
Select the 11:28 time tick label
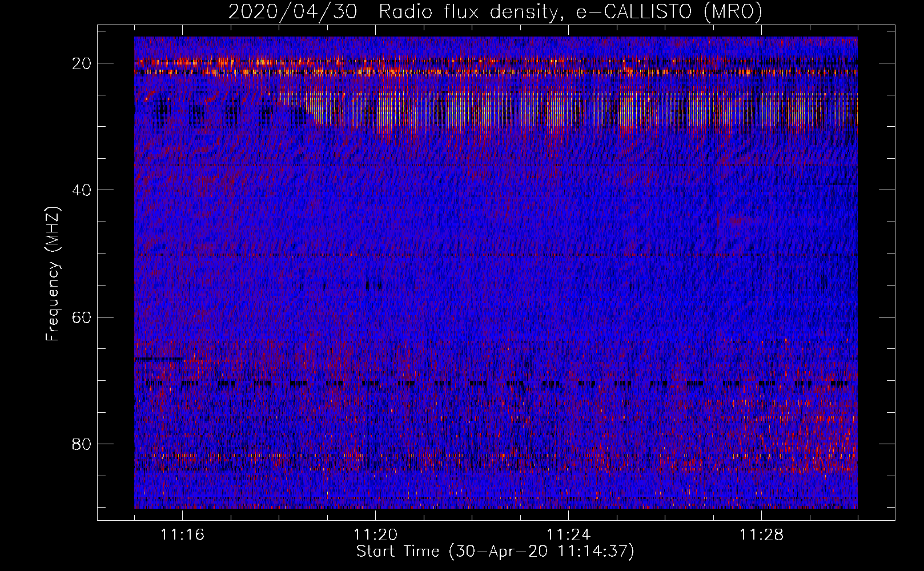[x=761, y=535]
